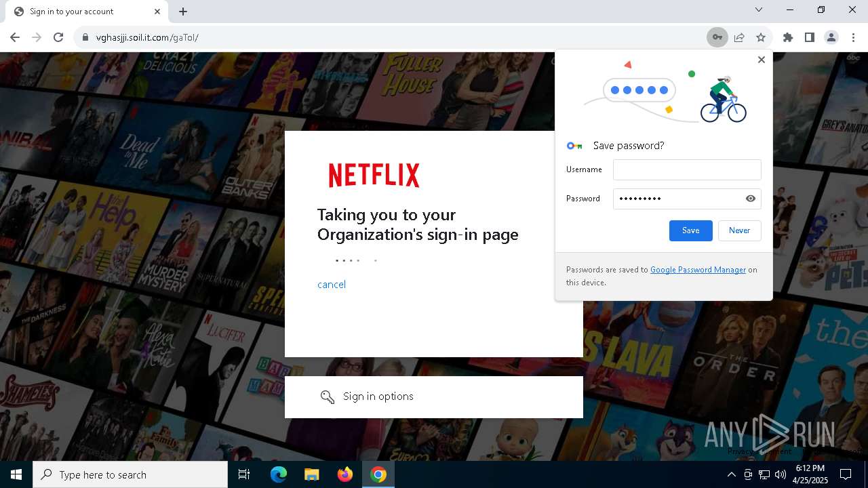Viewport: 868px width, 488px height.
Task: Click the password key icon in address bar
Action: [x=717, y=37]
